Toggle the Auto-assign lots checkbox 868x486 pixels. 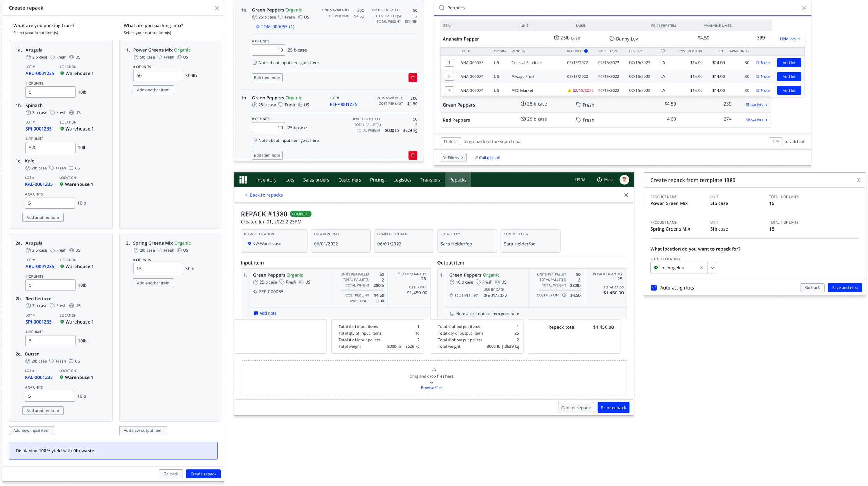pyautogui.click(x=654, y=288)
